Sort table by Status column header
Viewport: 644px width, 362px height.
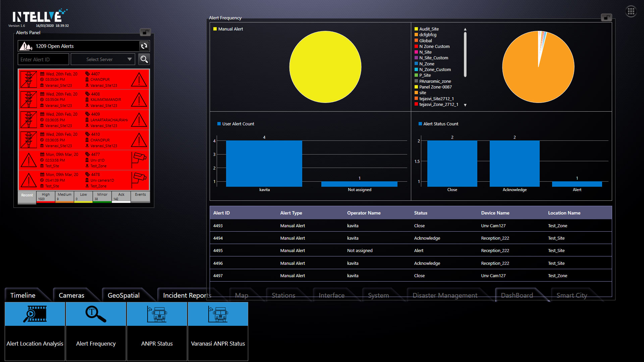click(x=421, y=213)
